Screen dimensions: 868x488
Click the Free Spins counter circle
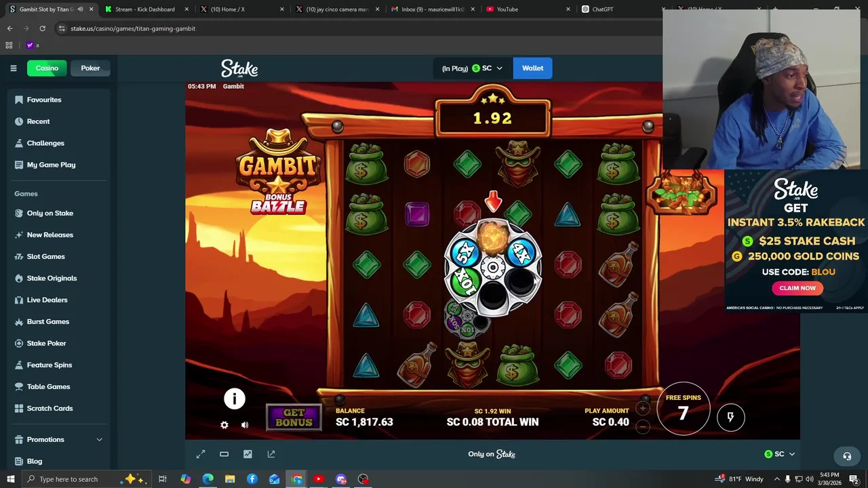[683, 409]
